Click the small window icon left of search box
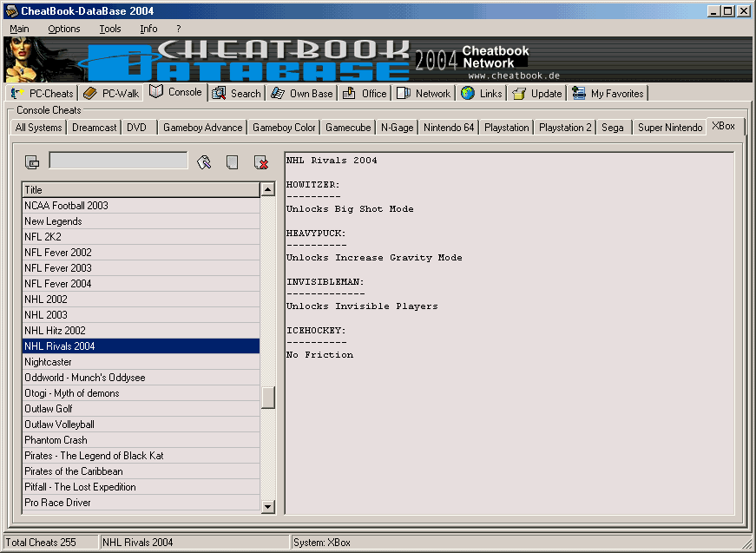The width and height of the screenshot is (756, 553). pos(32,162)
